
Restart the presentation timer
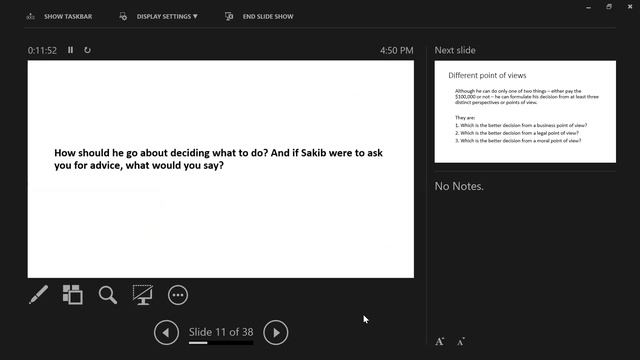87,50
